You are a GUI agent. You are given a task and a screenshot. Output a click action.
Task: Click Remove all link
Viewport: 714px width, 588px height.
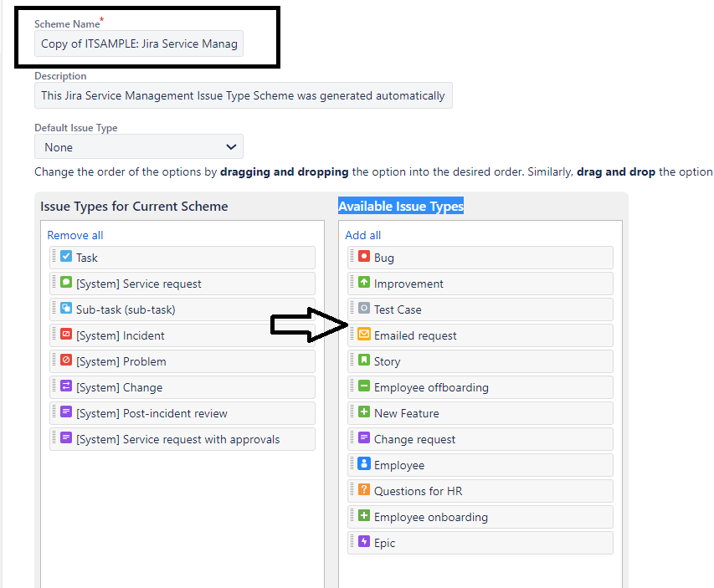pos(75,235)
